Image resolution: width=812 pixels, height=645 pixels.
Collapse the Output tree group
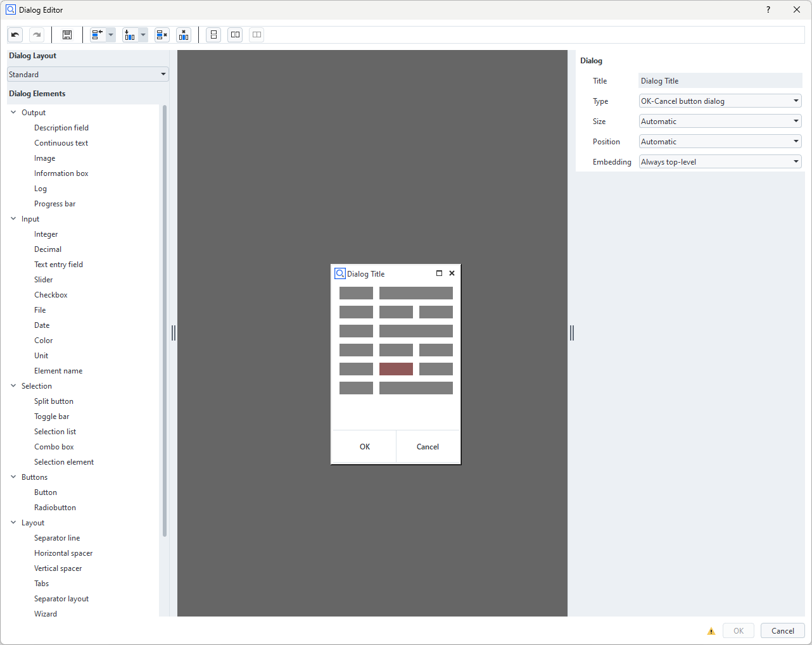13,113
